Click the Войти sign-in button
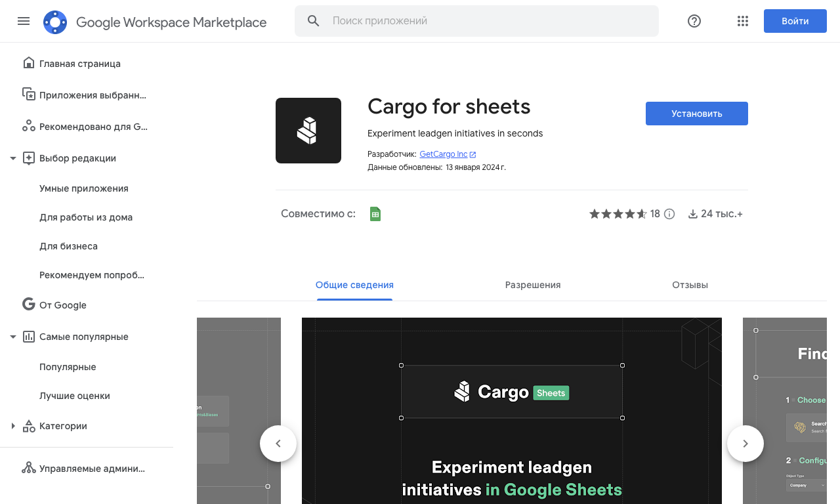Screen dimensions: 840x504 [795, 21]
